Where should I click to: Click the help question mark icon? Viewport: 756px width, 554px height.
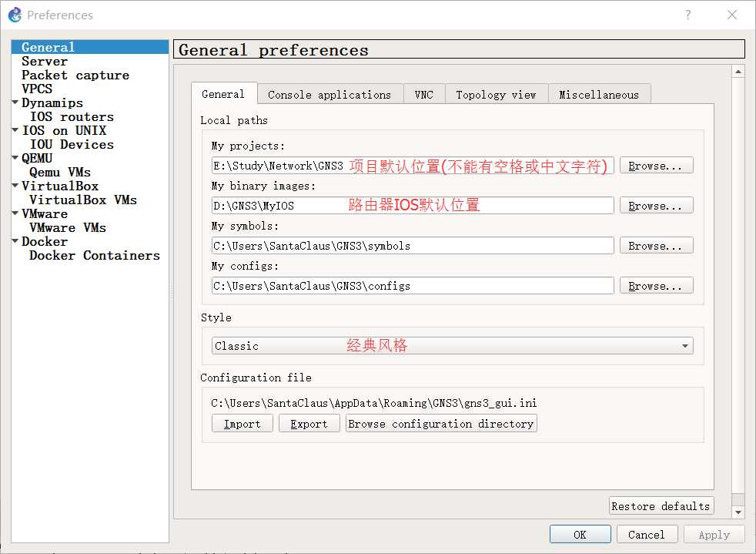point(688,15)
